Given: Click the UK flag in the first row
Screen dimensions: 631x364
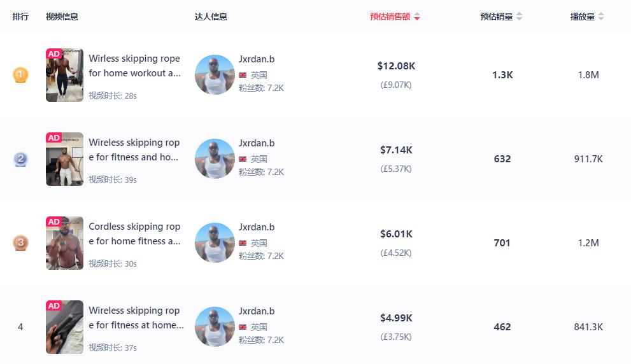Looking at the screenshot, I should [x=243, y=75].
